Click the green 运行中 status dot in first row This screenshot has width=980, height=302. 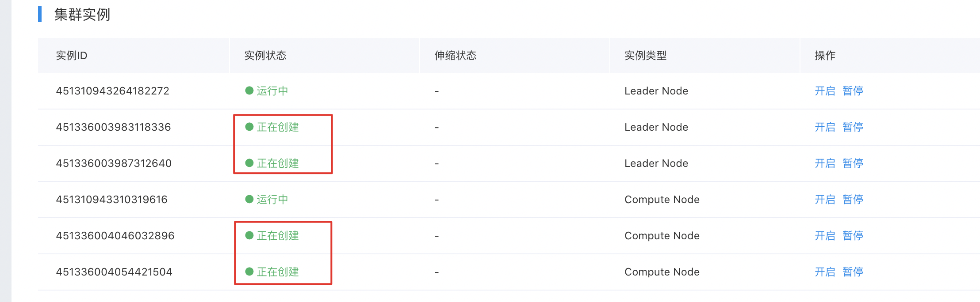pos(249,91)
